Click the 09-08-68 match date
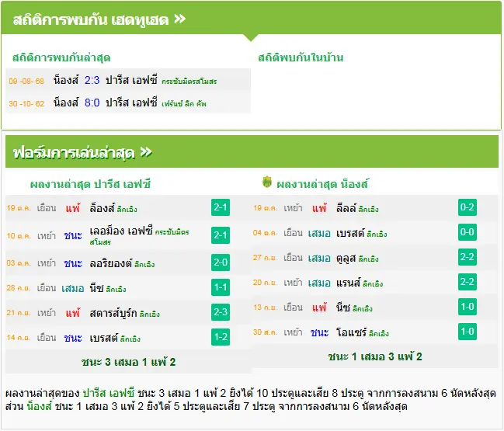 coord(26,81)
